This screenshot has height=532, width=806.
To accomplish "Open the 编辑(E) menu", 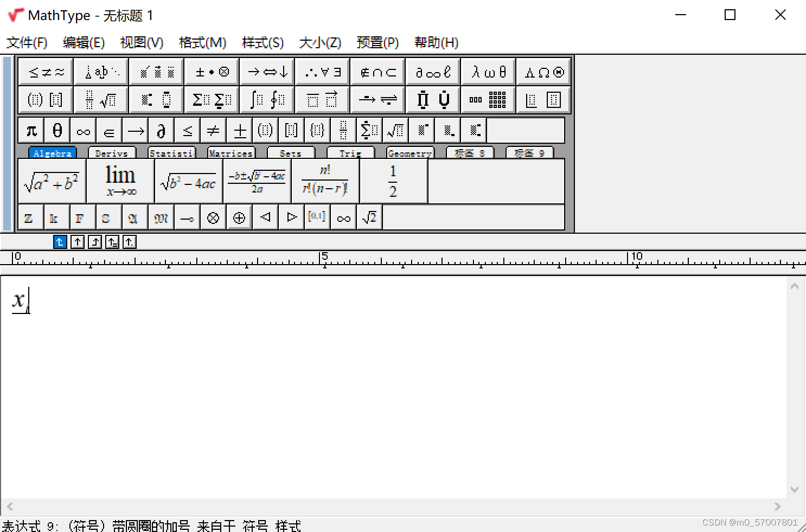I will coord(84,42).
